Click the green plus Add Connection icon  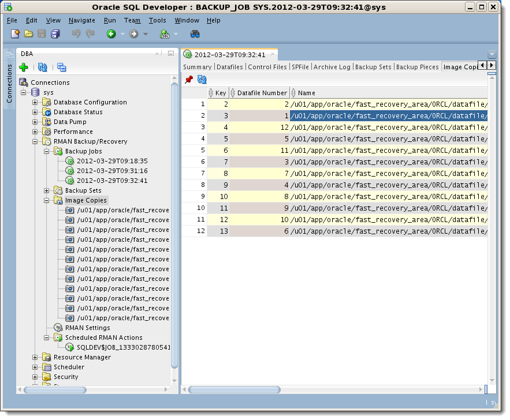[24, 67]
